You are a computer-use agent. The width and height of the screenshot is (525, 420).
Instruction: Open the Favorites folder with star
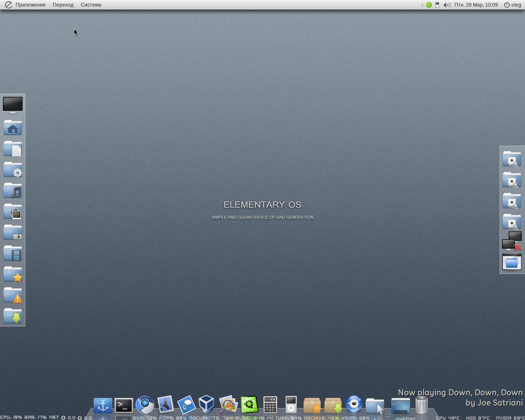click(x=13, y=274)
